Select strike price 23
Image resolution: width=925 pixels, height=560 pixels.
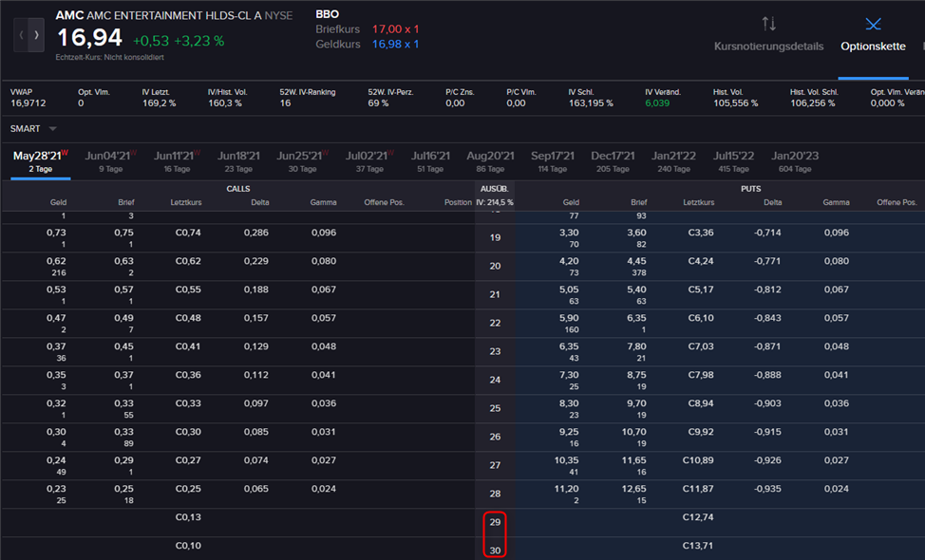[x=495, y=351]
